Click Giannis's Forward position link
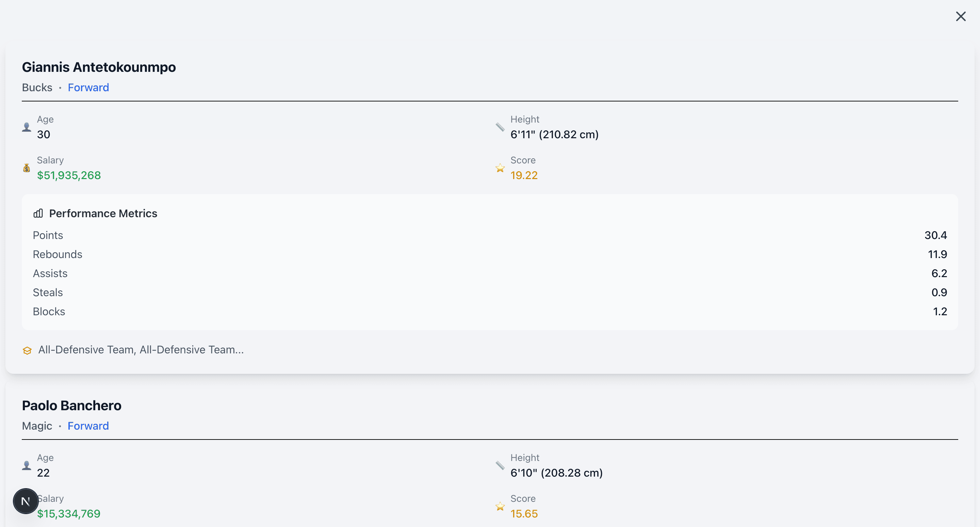 88,87
